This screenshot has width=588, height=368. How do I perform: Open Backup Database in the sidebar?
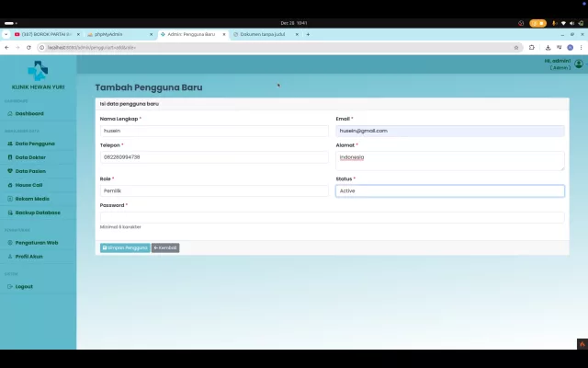[x=38, y=213]
